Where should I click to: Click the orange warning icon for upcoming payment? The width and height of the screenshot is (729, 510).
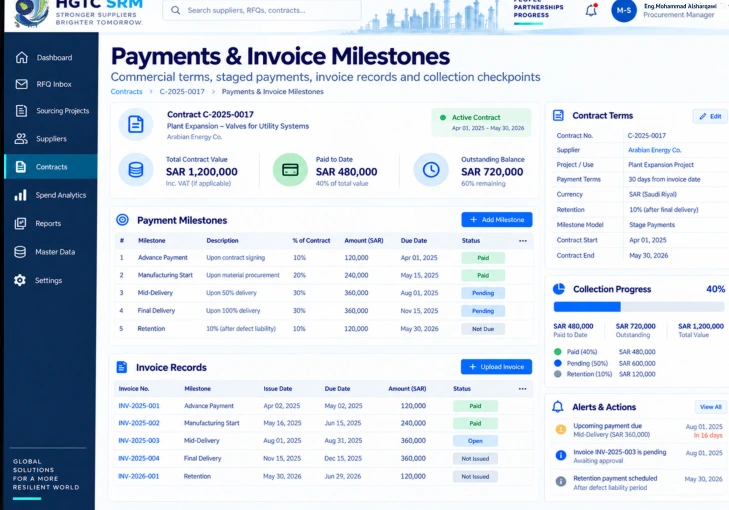point(561,429)
